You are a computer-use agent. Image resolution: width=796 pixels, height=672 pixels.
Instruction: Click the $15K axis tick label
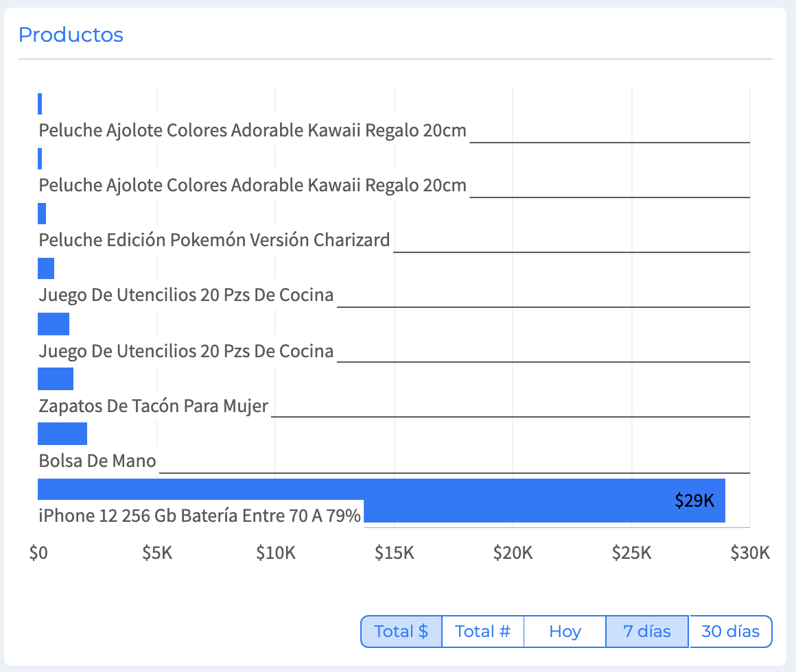point(395,552)
